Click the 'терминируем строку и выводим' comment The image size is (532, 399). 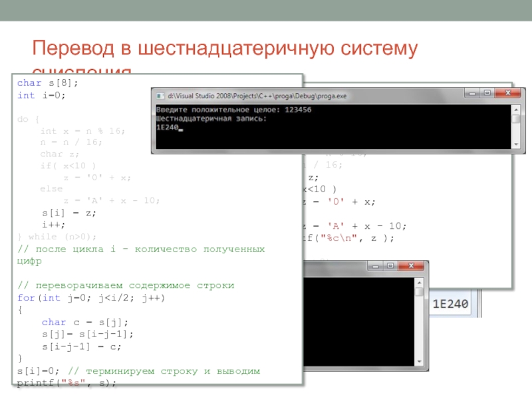coord(164,371)
